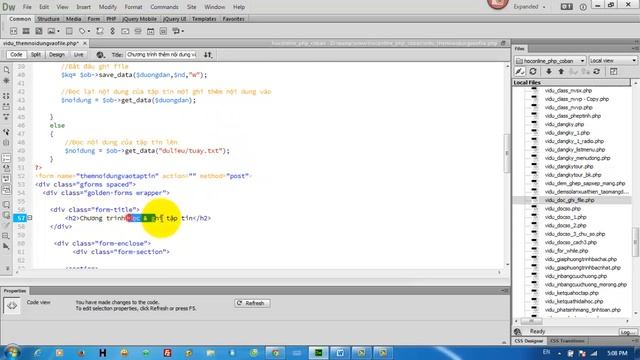Click the Email Link icon
640x360 pixels.
pyautogui.click(x=125, y=31)
